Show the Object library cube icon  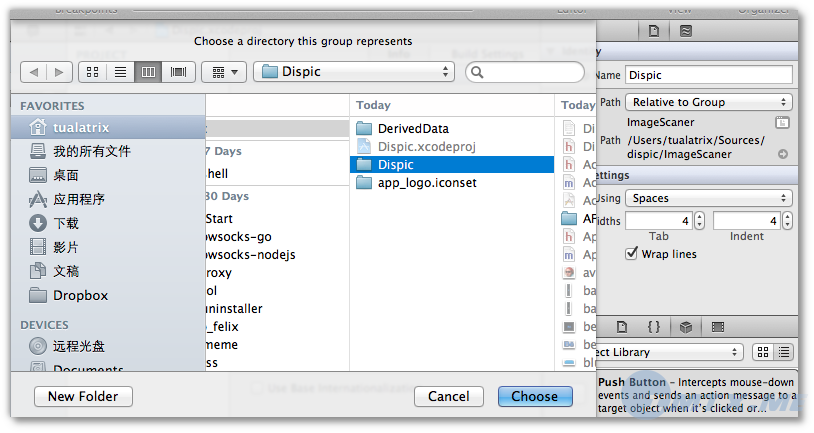(686, 327)
